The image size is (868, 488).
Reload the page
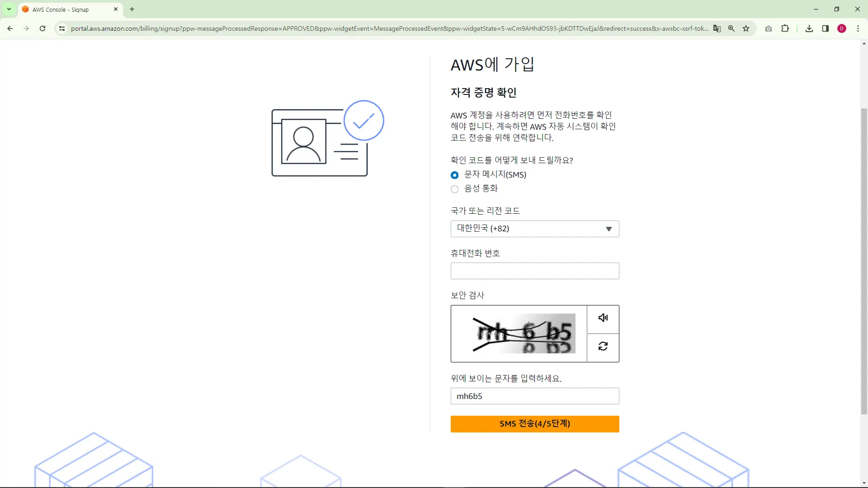click(x=42, y=28)
